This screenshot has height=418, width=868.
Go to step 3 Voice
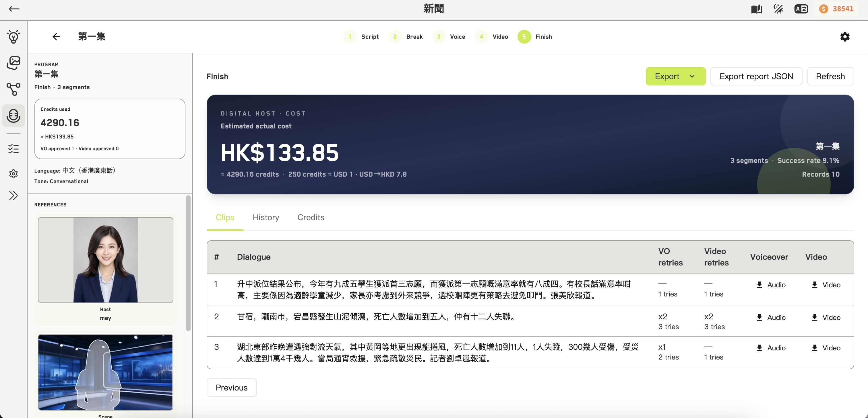(x=449, y=37)
